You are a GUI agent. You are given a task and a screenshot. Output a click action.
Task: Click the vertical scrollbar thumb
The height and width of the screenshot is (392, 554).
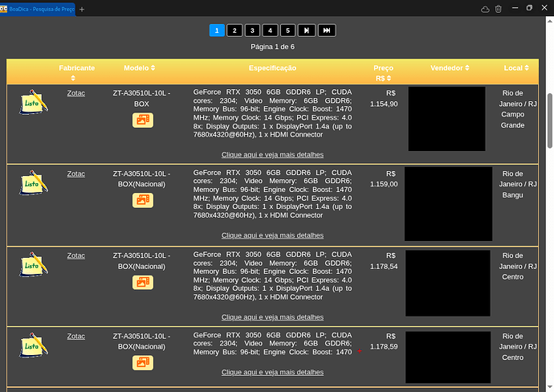(550, 120)
